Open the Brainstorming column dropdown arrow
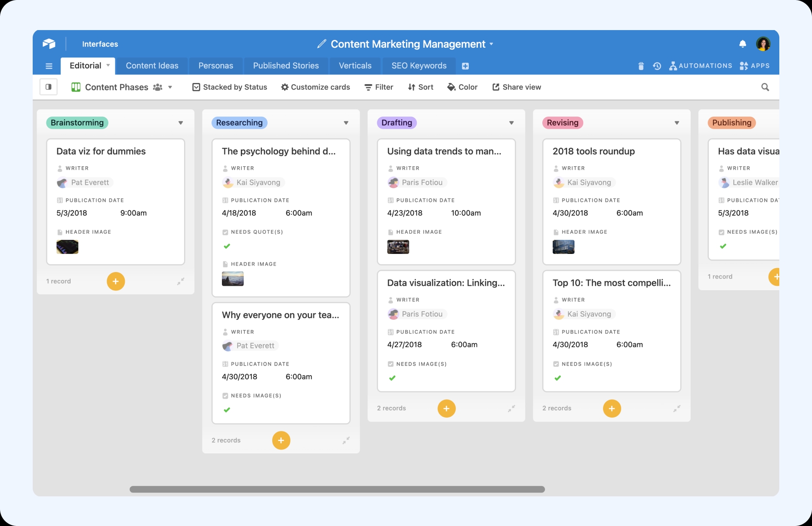The image size is (812, 526). point(181,123)
